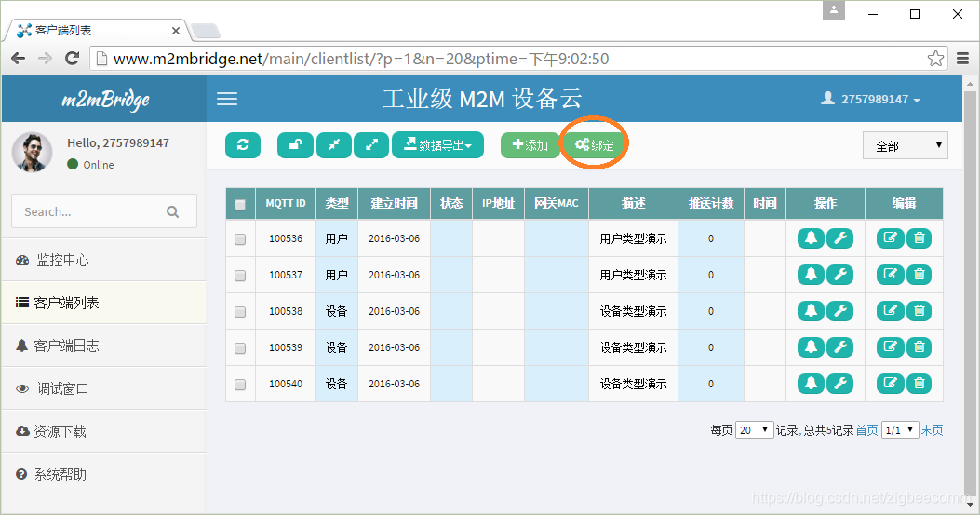
Task: Check the box for MQTT ID 100539
Action: tap(240, 348)
